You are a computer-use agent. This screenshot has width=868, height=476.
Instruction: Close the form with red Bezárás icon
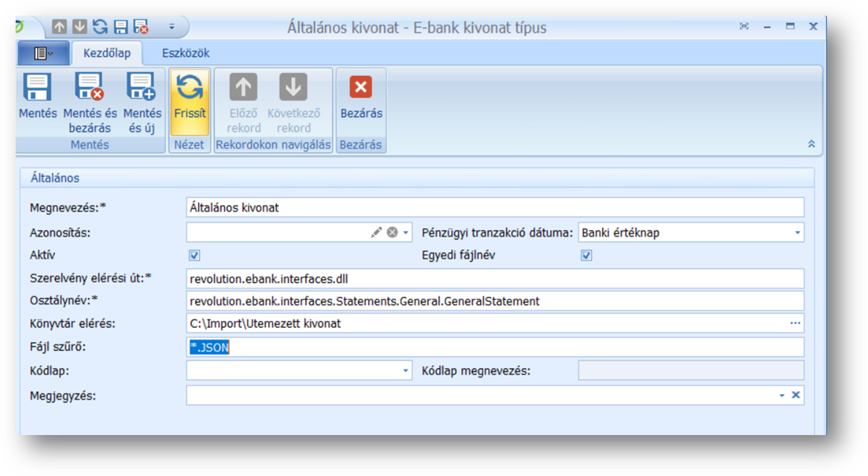[361, 88]
